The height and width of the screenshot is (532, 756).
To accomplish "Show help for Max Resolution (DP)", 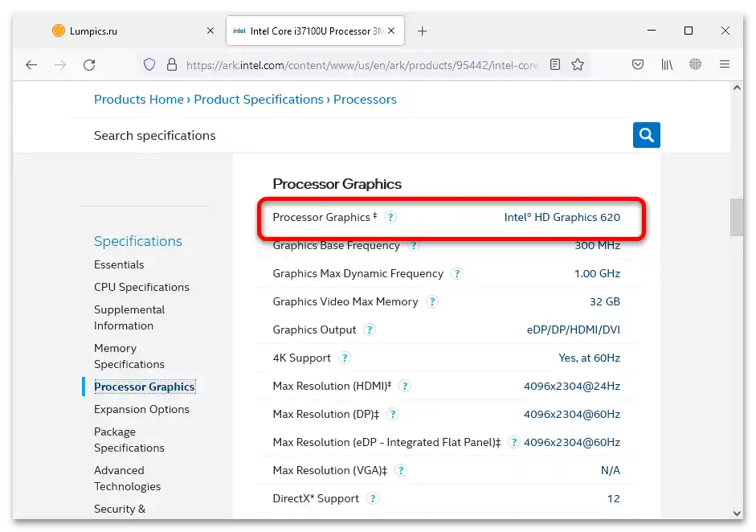I will [x=393, y=415].
